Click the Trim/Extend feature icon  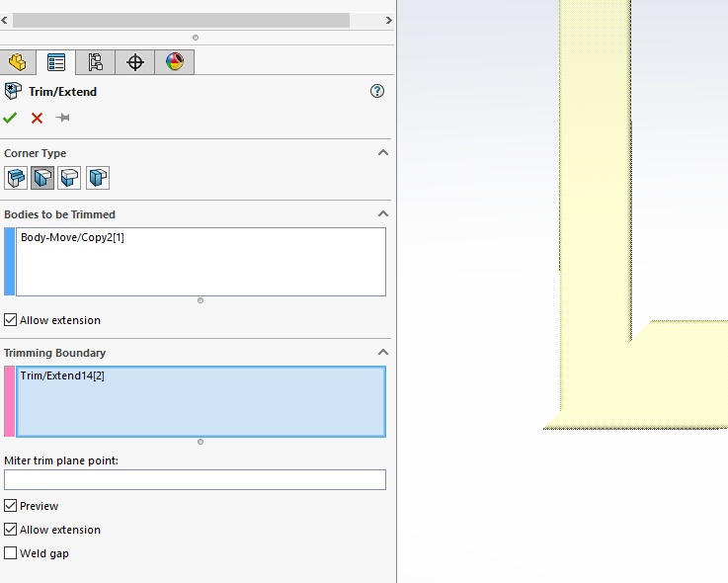13,91
